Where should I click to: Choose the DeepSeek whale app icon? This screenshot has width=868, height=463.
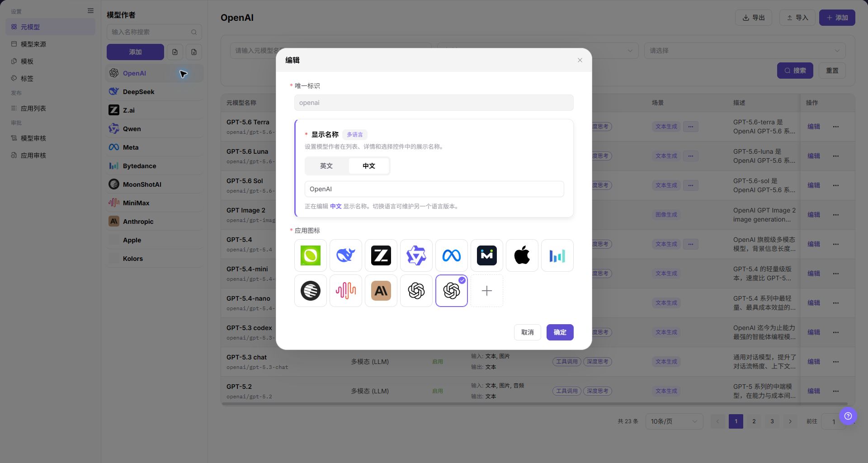point(346,255)
